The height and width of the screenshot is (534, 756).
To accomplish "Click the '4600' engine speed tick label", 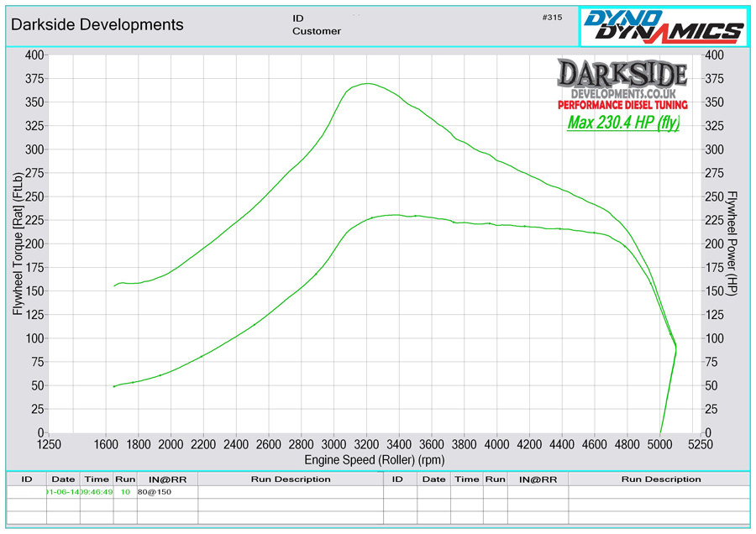I will 595,444.
